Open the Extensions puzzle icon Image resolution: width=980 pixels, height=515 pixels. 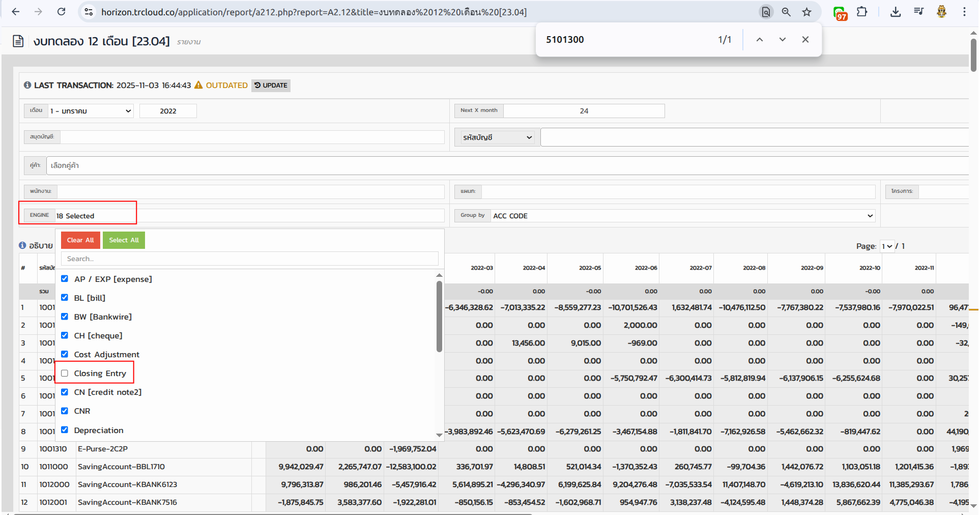point(862,12)
